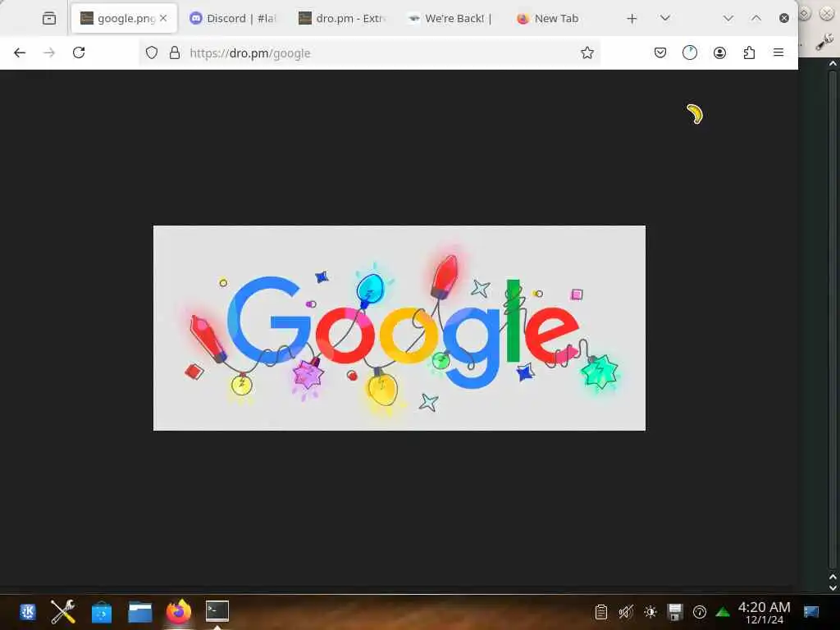This screenshot has width=840, height=630.
Task: View site security lock information
Action: [x=174, y=52]
